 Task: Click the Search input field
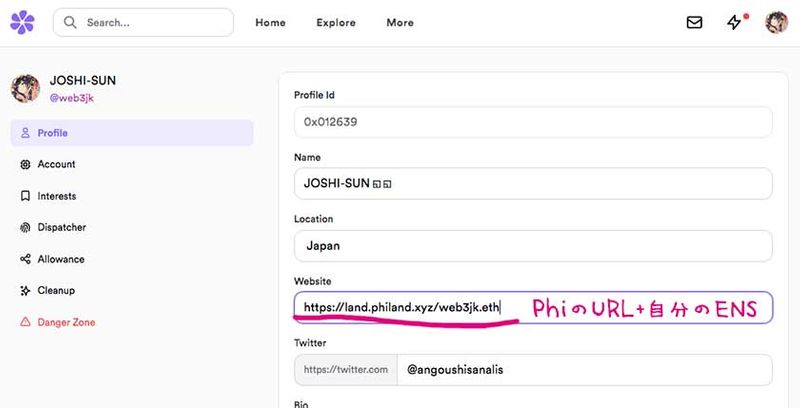pyautogui.click(x=150, y=22)
